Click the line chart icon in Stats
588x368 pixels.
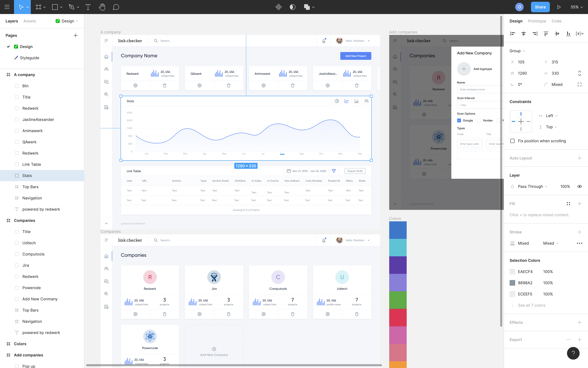pos(346,101)
